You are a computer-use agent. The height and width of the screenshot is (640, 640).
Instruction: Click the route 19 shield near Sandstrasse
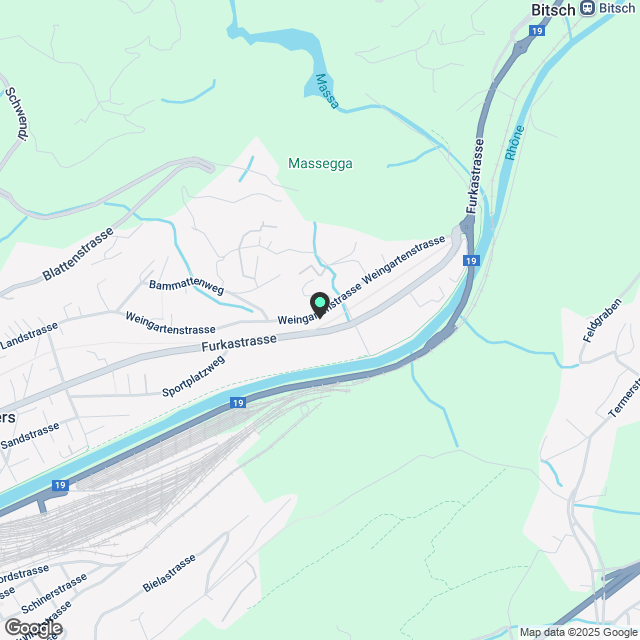coord(60,485)
